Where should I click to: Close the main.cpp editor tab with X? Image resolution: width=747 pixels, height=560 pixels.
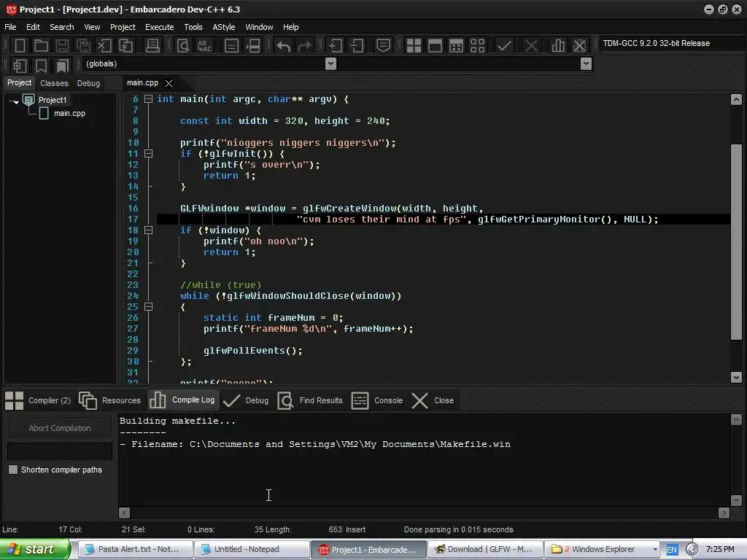[x=169, y=83]
